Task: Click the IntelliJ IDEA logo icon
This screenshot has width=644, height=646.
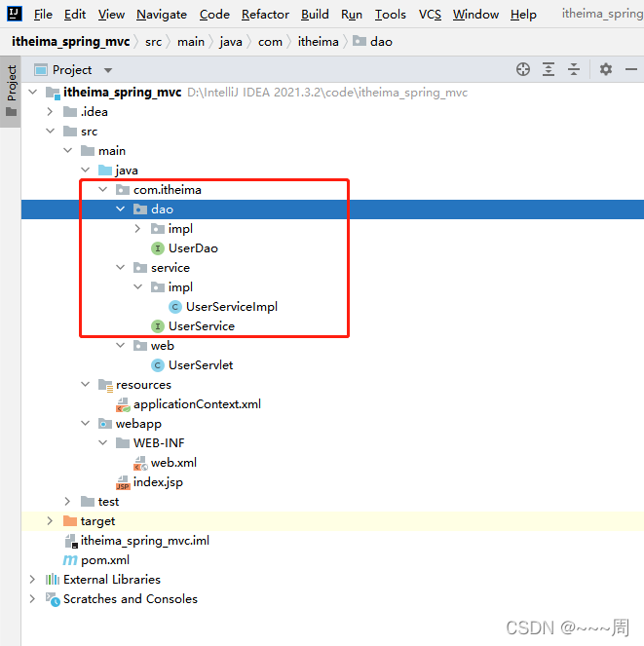Action: 15,14
